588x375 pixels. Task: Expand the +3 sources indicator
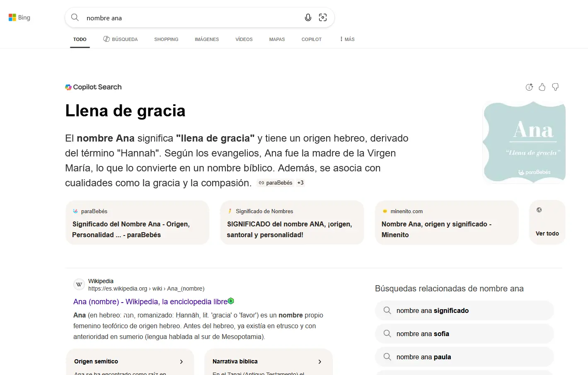coord(300,183)
